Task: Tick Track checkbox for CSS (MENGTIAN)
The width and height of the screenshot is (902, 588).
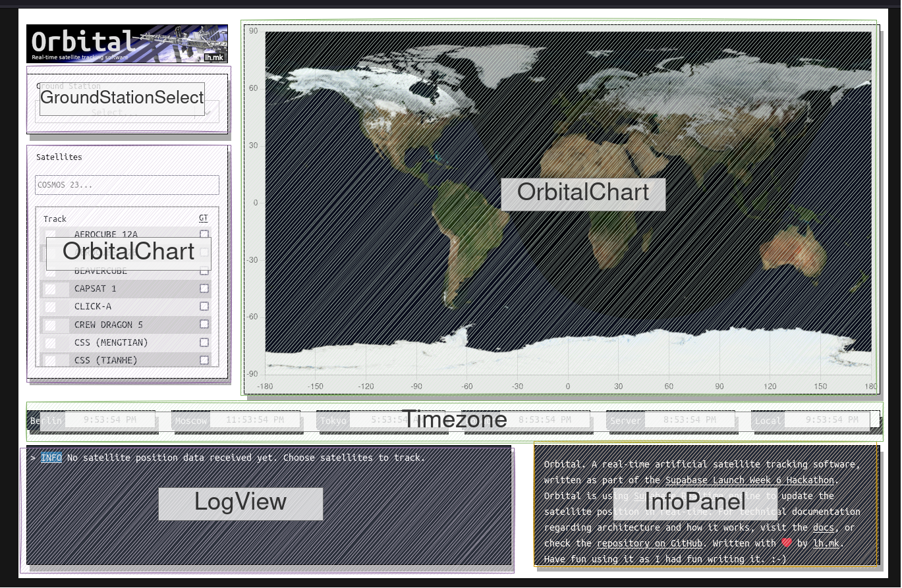Action: pos(51,342)
